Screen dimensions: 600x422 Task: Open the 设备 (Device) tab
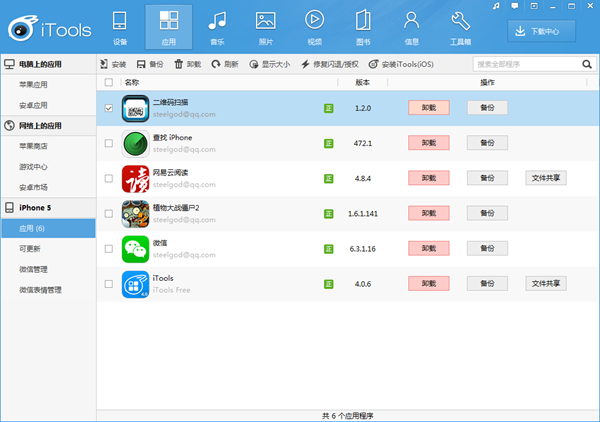tap(120, 28)
